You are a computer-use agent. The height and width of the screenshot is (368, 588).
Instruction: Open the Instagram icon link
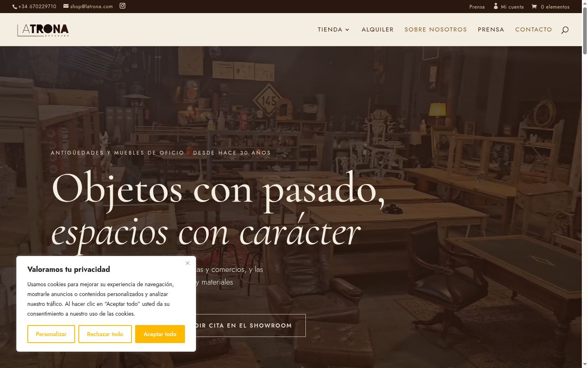coord(122,6)
